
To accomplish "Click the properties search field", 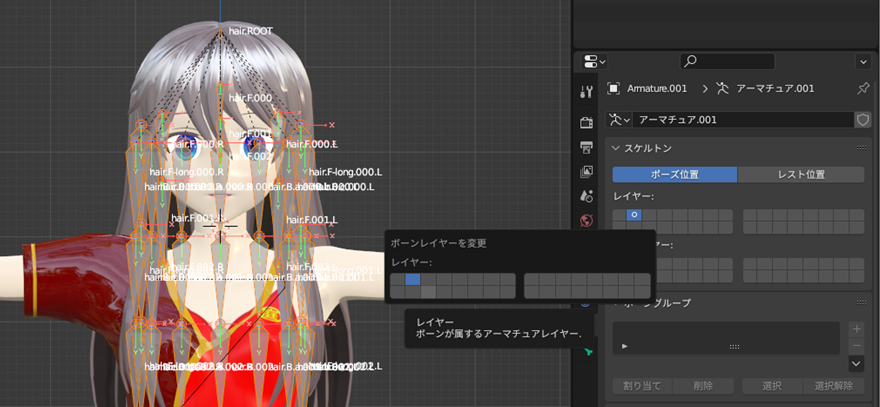I will pyautogui.click(x=727, y=61).
